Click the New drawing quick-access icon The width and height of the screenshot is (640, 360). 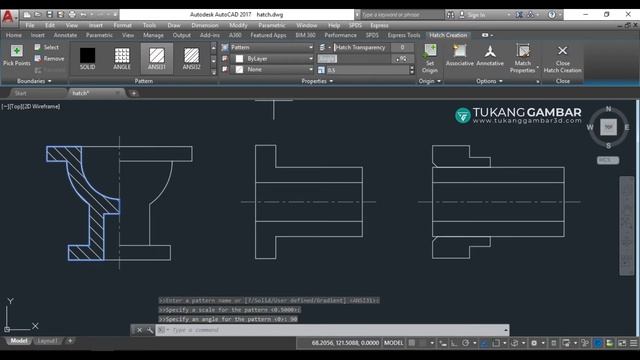[27, 15]
